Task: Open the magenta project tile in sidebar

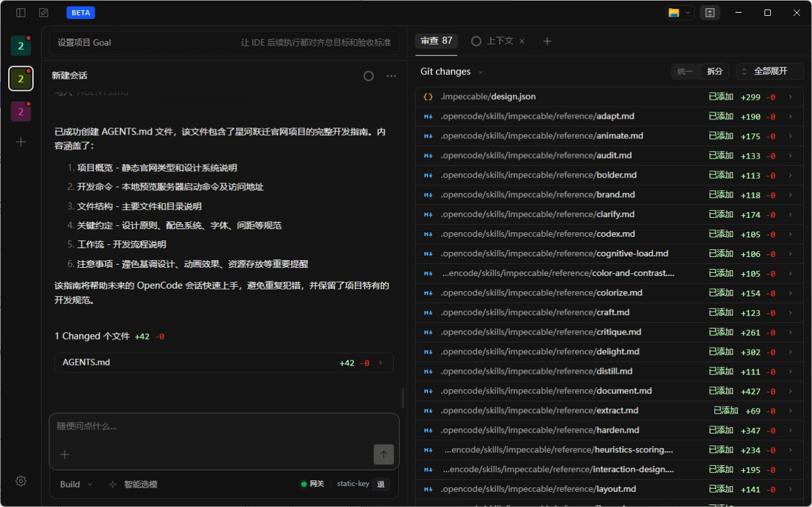Action: [21, 112]
